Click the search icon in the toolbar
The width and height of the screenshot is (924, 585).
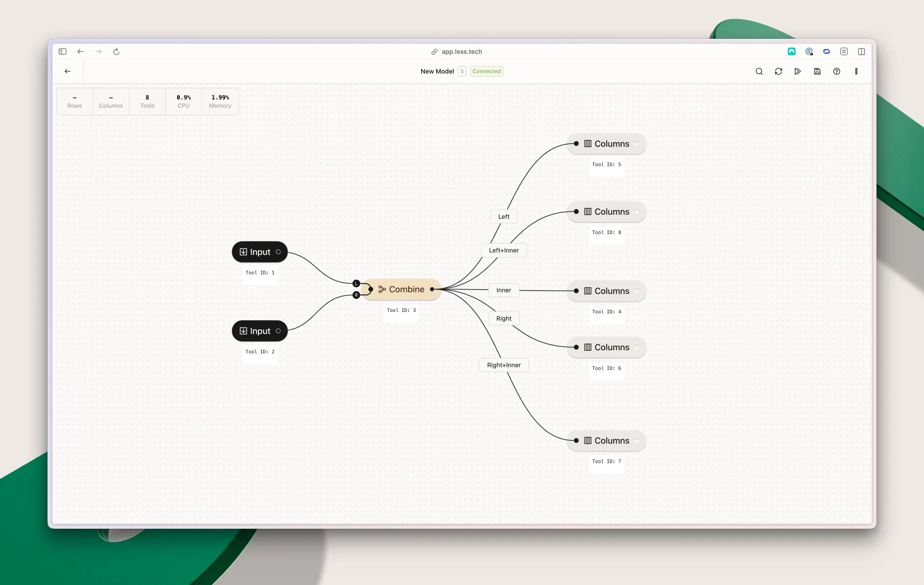pyautogui.click(x=759, y=71)
